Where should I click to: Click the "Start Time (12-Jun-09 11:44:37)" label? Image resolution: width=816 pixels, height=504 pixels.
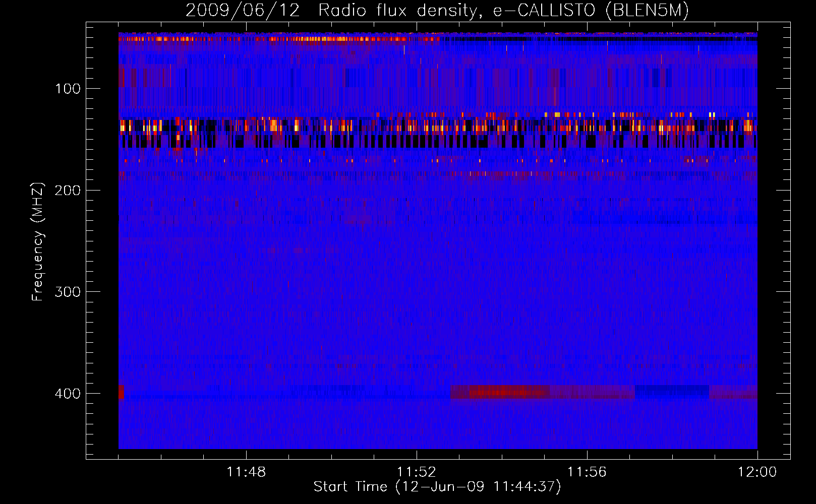click(437, 486)
